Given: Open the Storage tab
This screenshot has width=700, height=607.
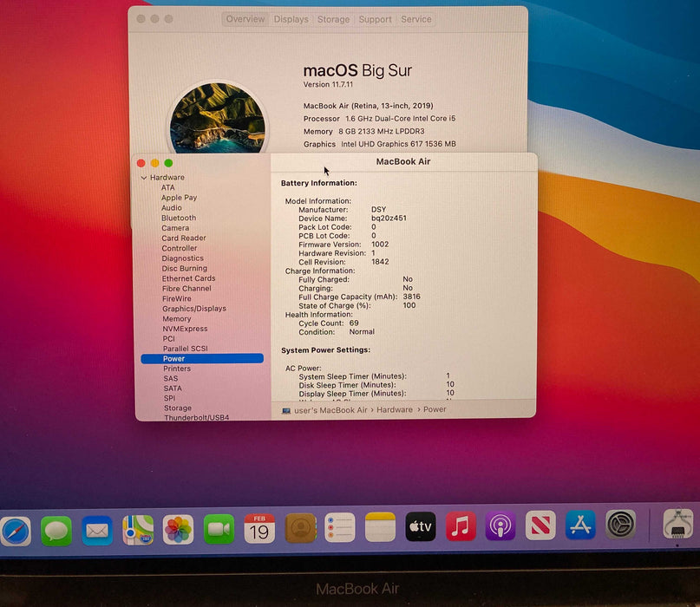Looking at the screenshot, I should (333, 19).
